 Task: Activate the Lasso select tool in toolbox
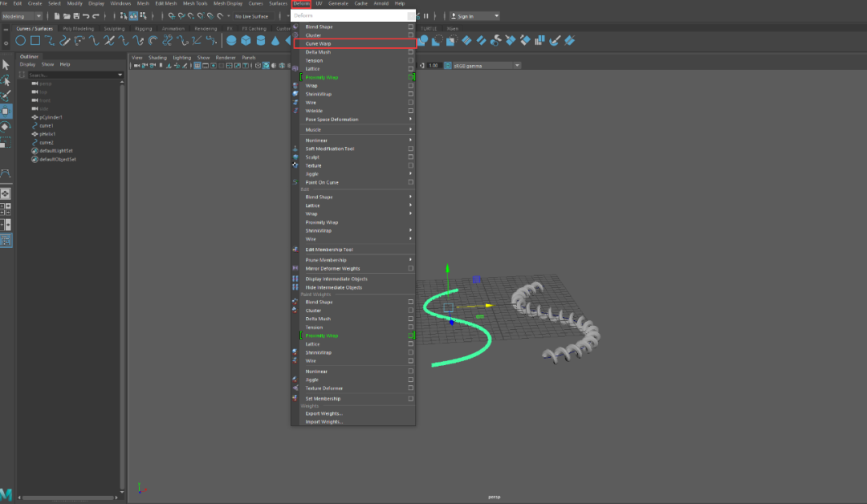pos(6,81)
